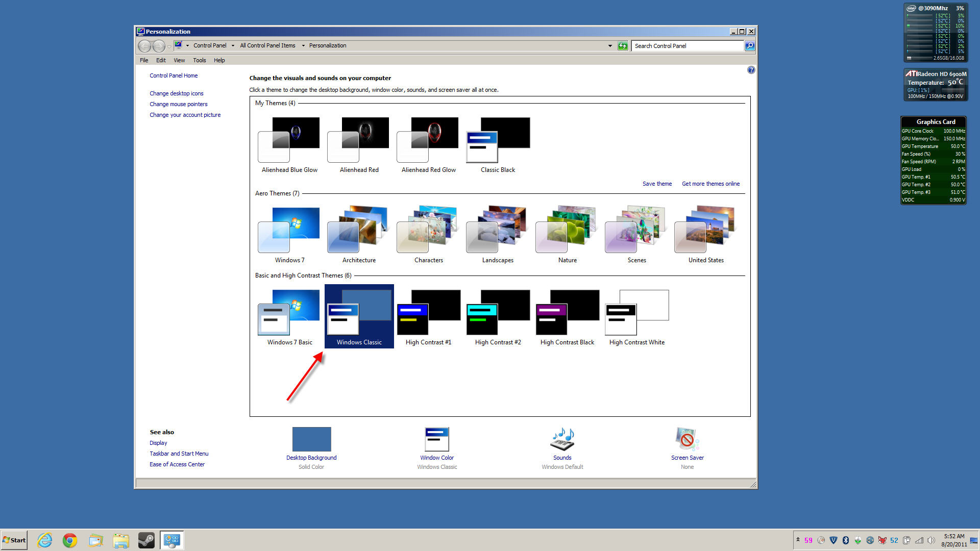The image size is (980, 551).
Task: Click the Save theme link
Action: tap(657, 184)
